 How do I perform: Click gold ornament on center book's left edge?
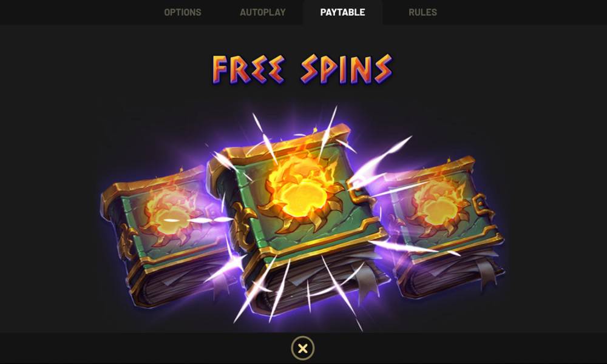click(x=243, y=225)
